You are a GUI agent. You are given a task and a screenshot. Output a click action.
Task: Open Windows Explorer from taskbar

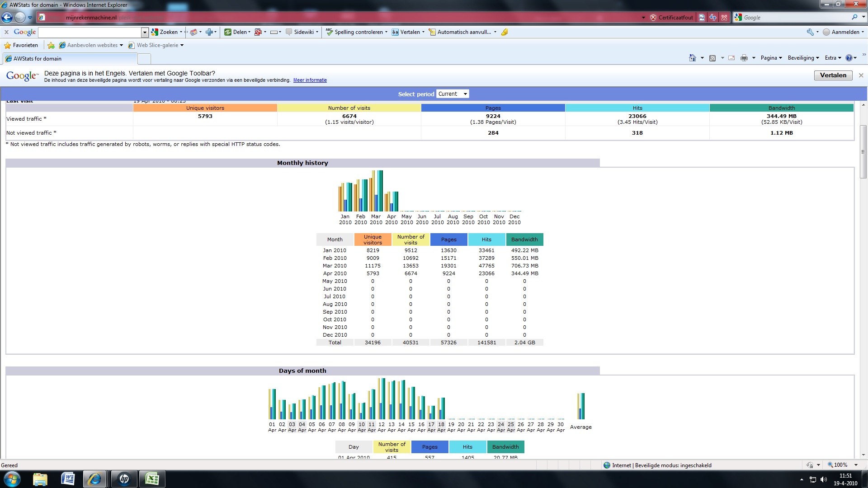40,479
